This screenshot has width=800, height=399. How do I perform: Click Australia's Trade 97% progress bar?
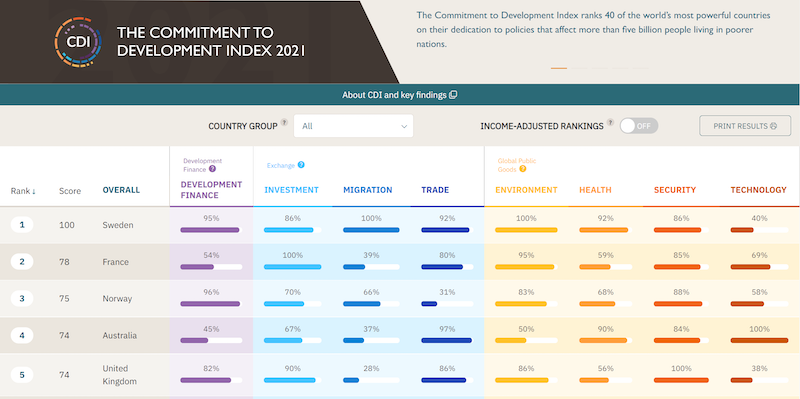pyautogui.click(x=447, y=340)
